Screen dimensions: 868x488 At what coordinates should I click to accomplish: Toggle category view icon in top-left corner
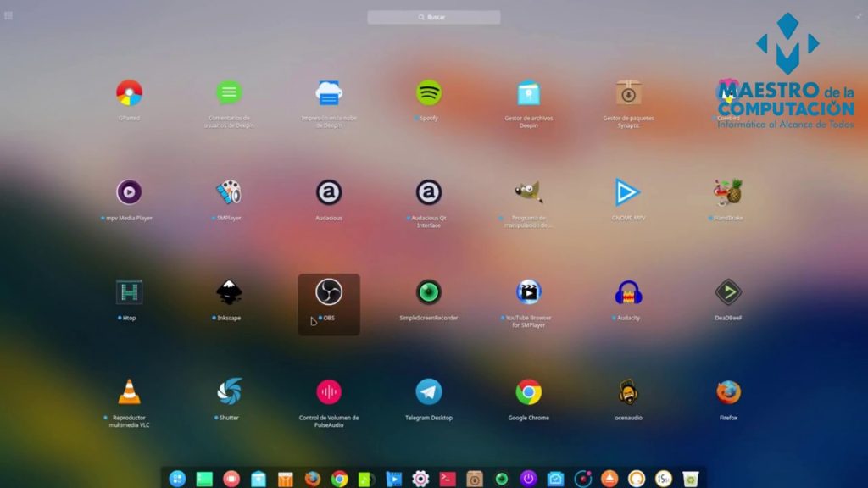click(x=8, y=15)
